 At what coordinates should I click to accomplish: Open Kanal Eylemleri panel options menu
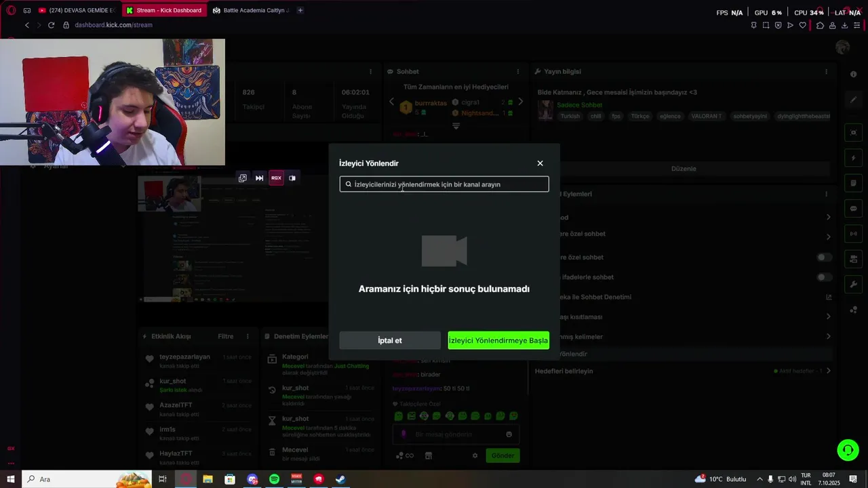[826, 194]
